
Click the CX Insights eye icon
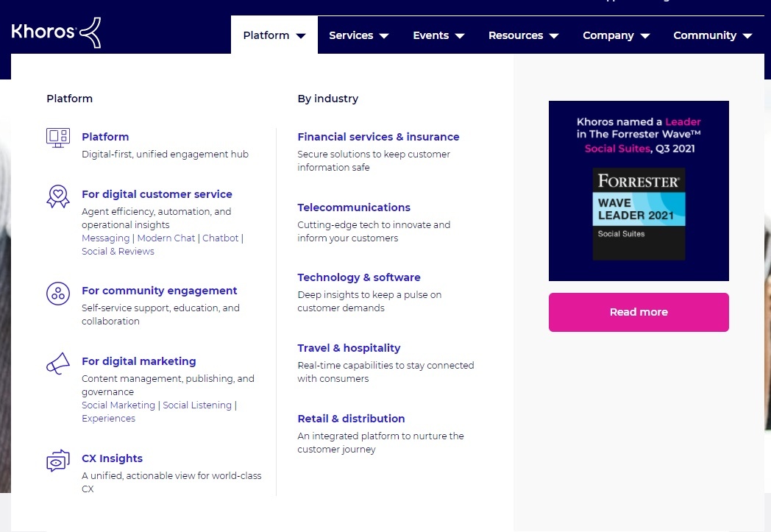[58, 461]
